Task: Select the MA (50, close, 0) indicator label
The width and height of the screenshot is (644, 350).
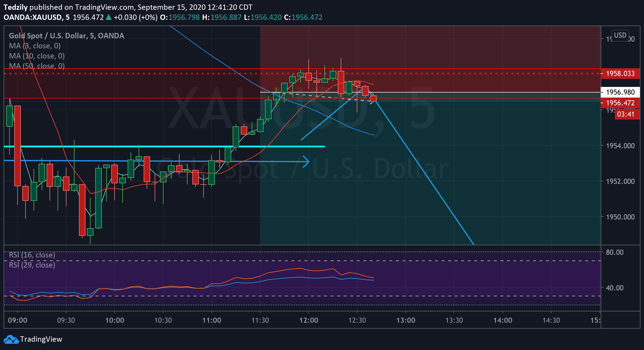Action: (37, 66)
